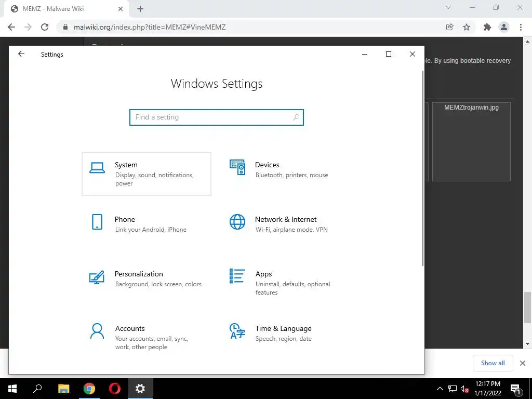
Task: Click the Accounts person icon
Action: 97,331
